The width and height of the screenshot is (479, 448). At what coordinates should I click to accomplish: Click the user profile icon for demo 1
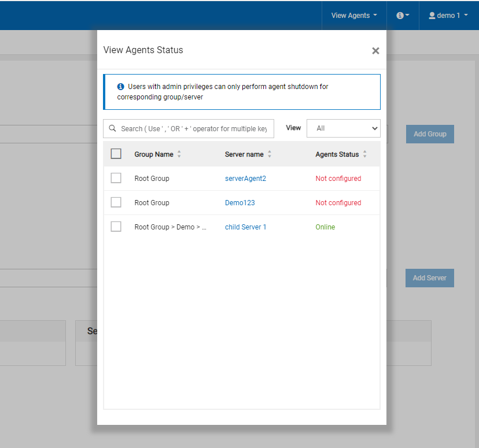click(432, 16)
